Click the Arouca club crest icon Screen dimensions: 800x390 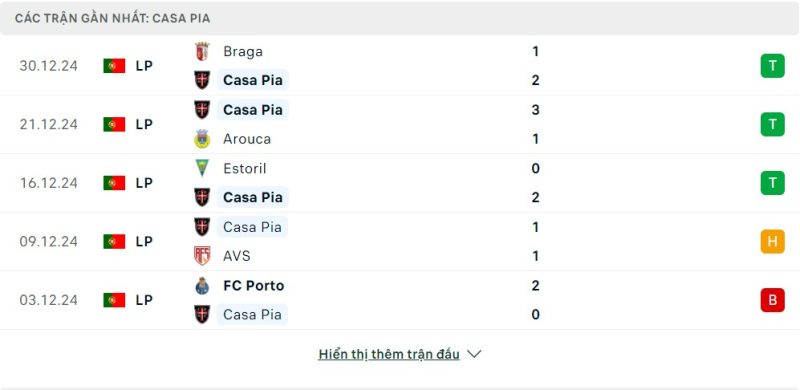pyautogui.click(x=202, y=139)
